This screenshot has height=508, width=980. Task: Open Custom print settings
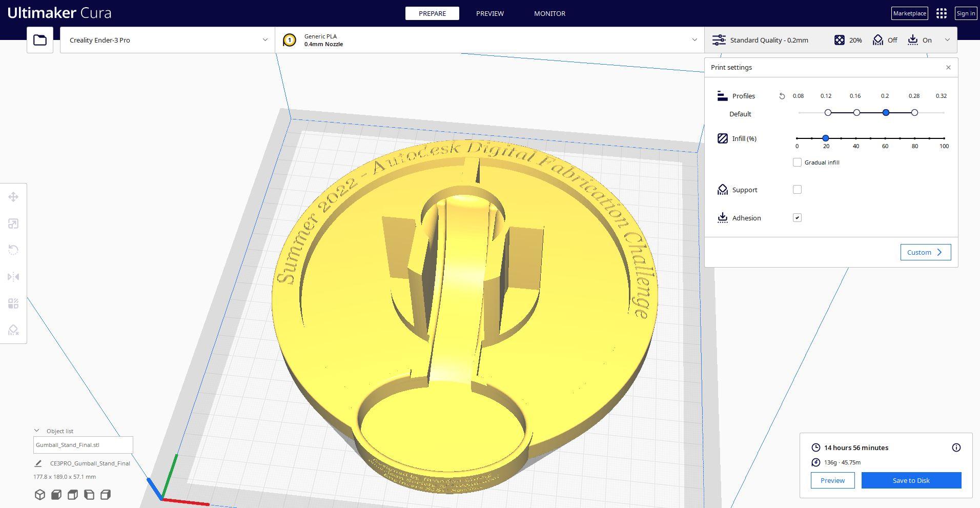tap(926, 252)
